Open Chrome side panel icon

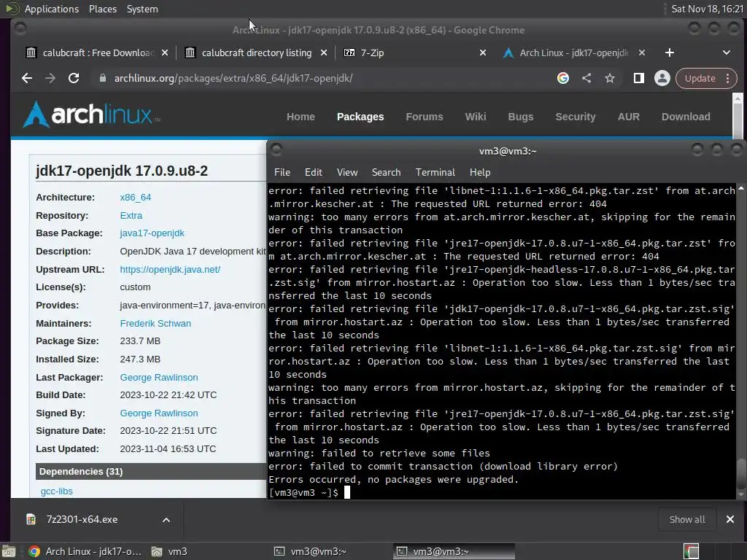coord(639,79)
